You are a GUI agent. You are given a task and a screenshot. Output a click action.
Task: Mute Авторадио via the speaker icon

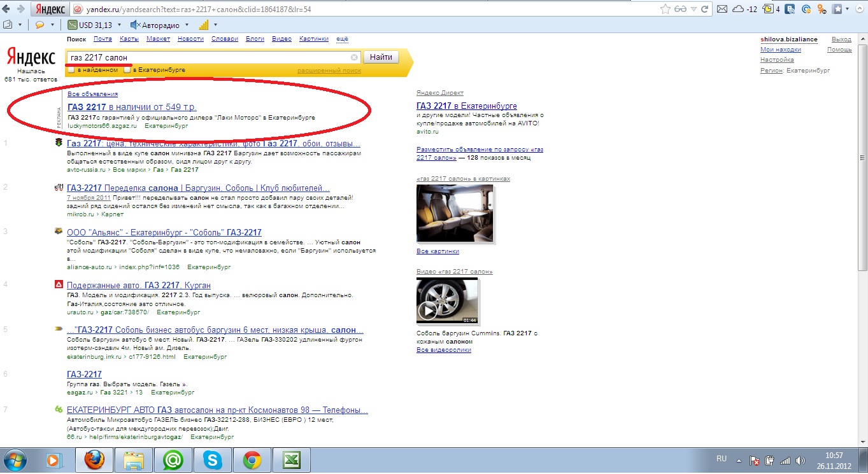click(x=135, y=25)
